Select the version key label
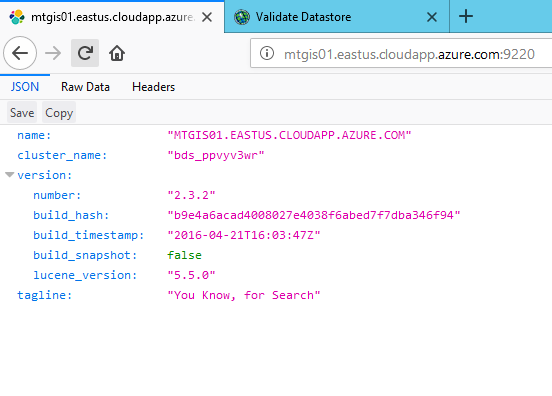Screen dimensions: 552x396 45,175
